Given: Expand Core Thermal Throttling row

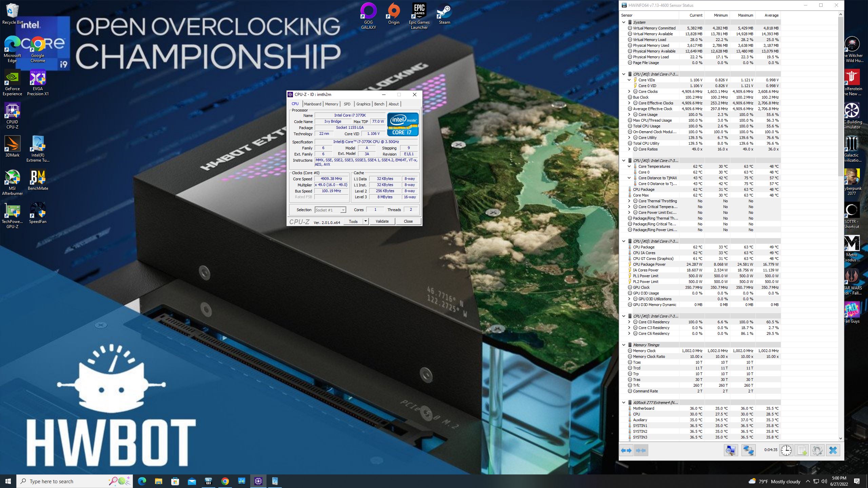Looking at the screenshot, I should pos(629,201).
